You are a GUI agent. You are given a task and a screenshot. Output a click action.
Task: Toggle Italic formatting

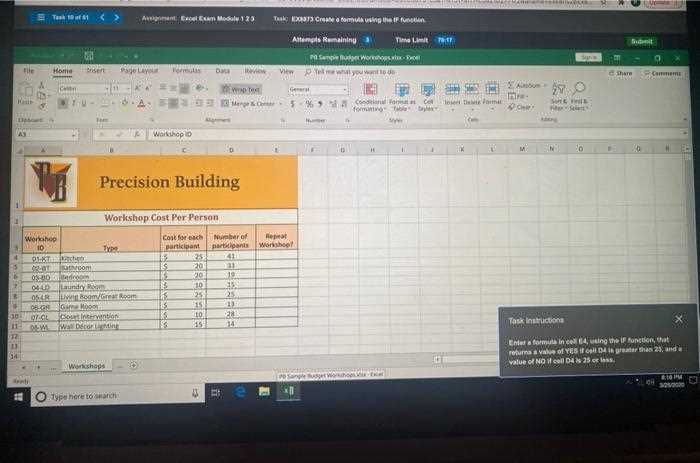tap(74, 104)
